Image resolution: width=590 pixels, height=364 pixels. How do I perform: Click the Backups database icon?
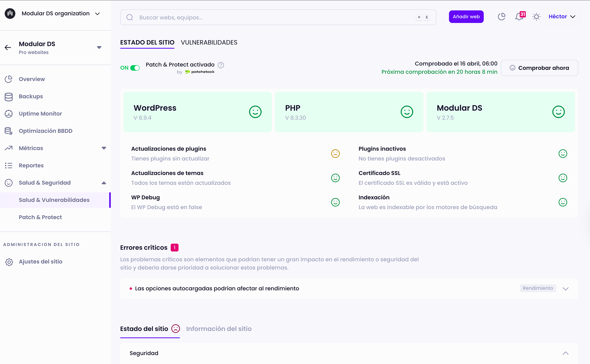tap(9, 97)
